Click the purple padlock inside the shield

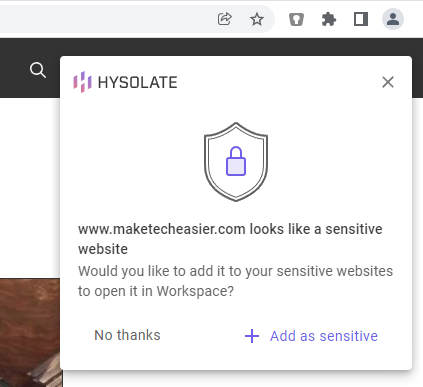(236, 161)
